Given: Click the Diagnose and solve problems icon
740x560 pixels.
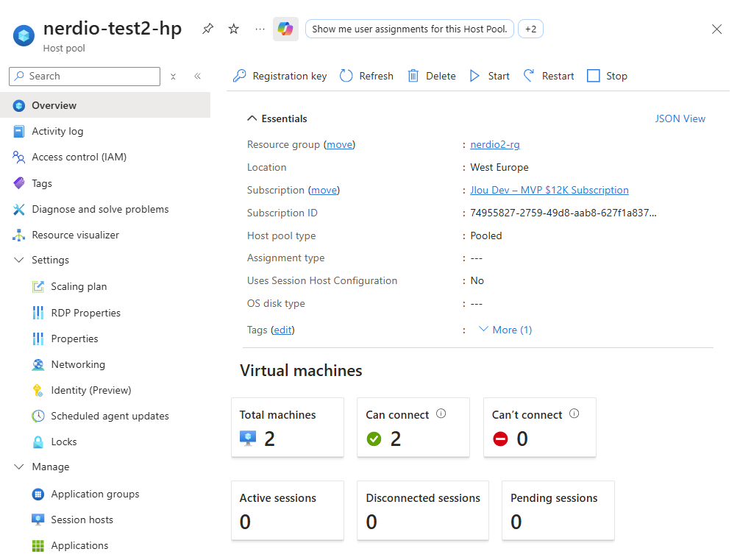Looking at the screenshot, I should [x=19, y=209].
